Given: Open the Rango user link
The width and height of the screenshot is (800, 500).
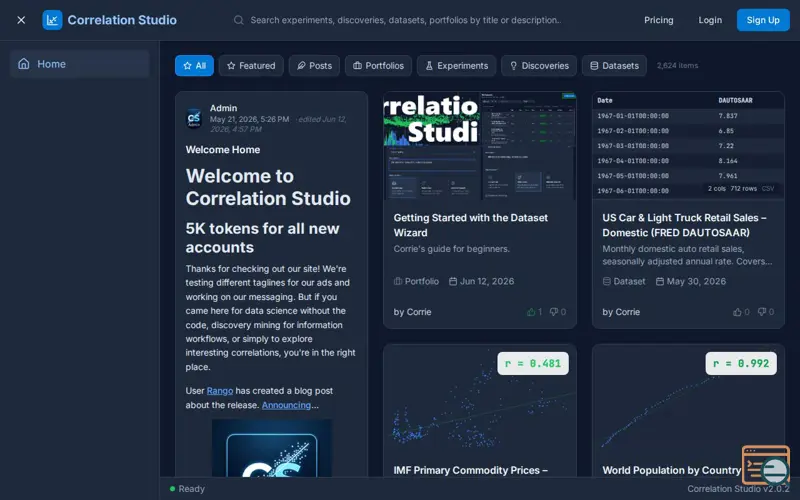Looking at the screenshot, I should click(x=219, y=391).
